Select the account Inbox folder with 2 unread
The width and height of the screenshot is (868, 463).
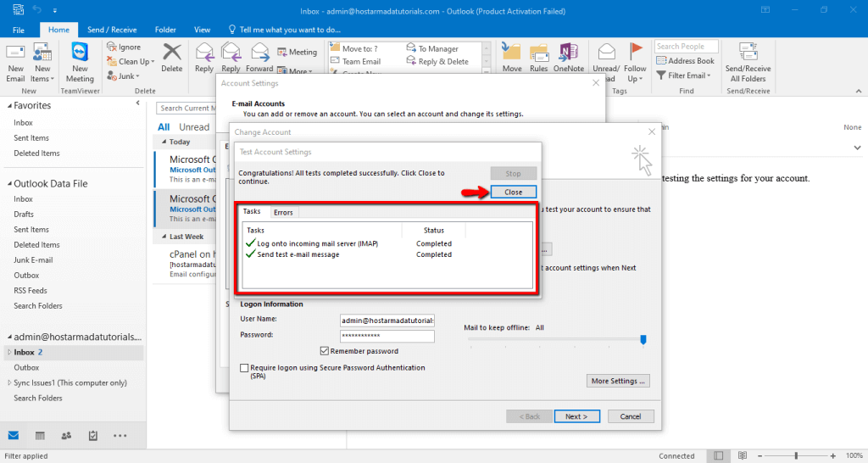coord(72,352)
